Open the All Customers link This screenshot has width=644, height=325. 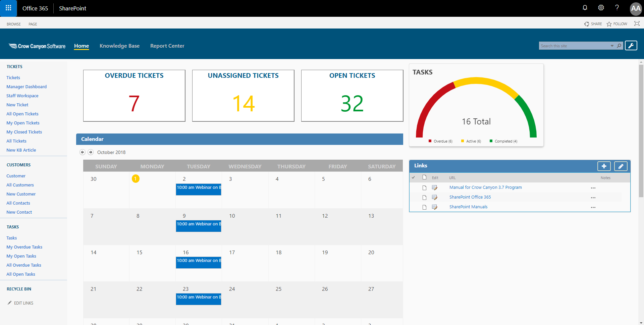coord(20,185)
